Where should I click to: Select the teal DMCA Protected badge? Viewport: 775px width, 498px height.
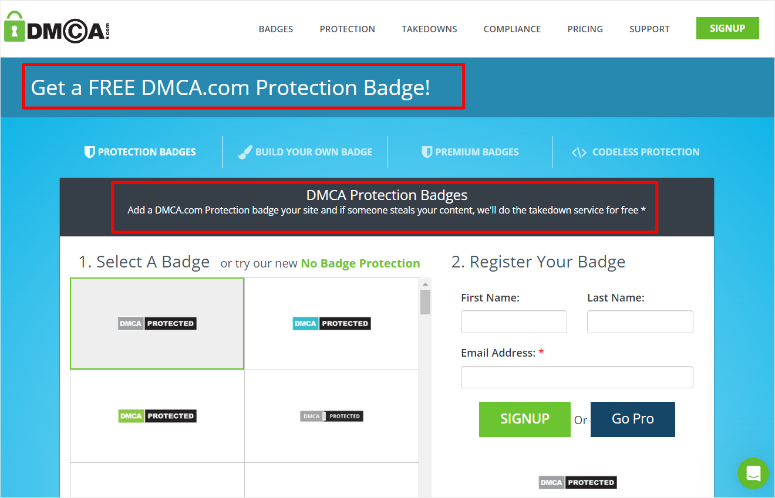point(332,324)
